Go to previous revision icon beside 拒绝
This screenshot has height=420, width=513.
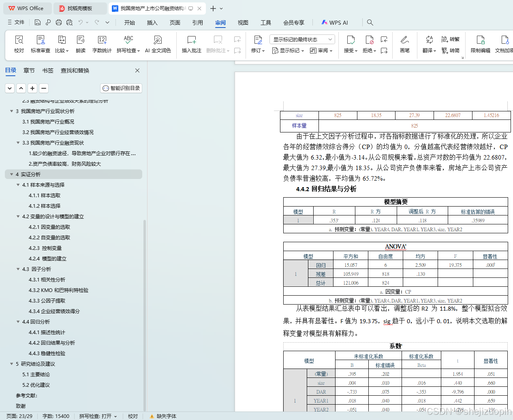[x=384, y=39]
